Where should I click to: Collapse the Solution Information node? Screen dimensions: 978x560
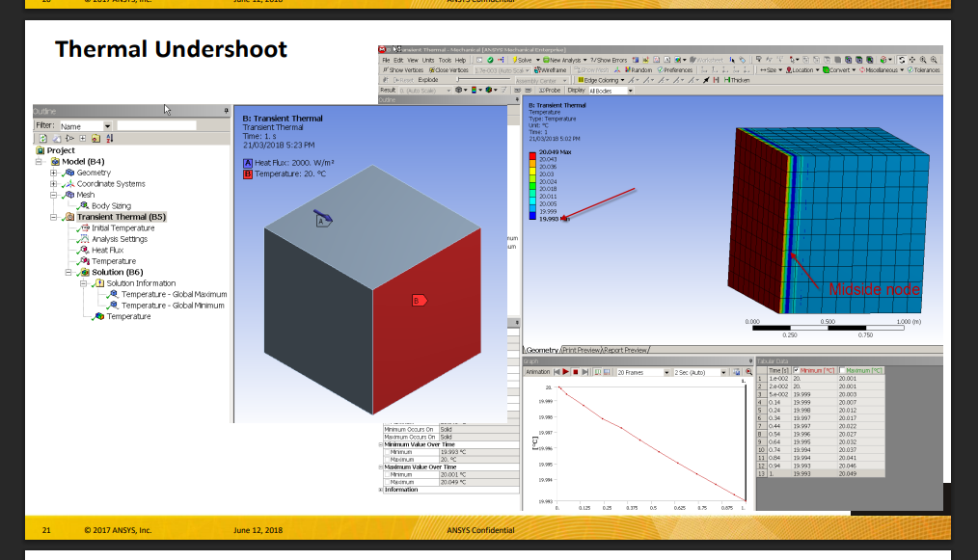click(x=84, y=283)
